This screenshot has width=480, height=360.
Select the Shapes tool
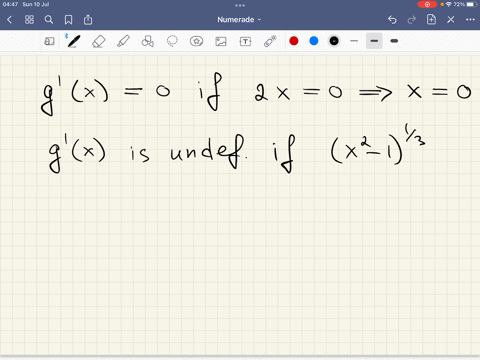(x=148, y=41)
